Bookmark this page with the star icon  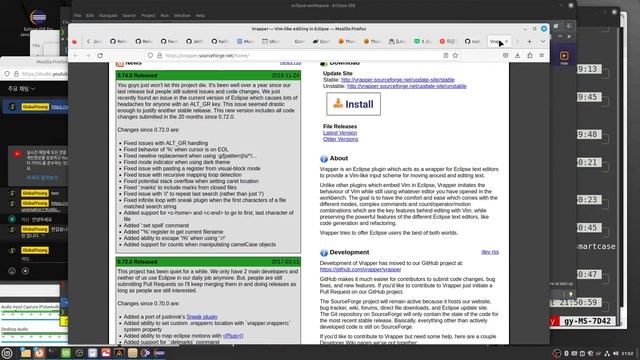point(455,56)
